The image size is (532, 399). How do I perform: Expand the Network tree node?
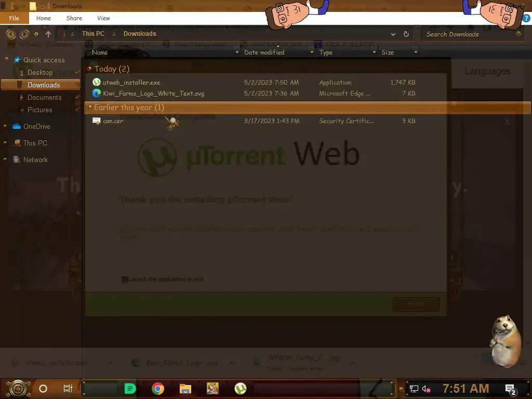click(5, 159)
